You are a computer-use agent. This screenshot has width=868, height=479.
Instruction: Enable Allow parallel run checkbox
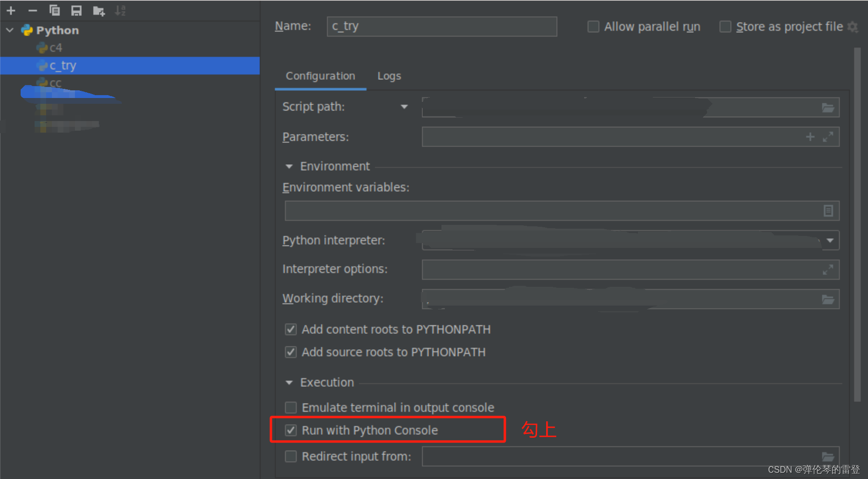pyautogui.click(x=593, y=26)
